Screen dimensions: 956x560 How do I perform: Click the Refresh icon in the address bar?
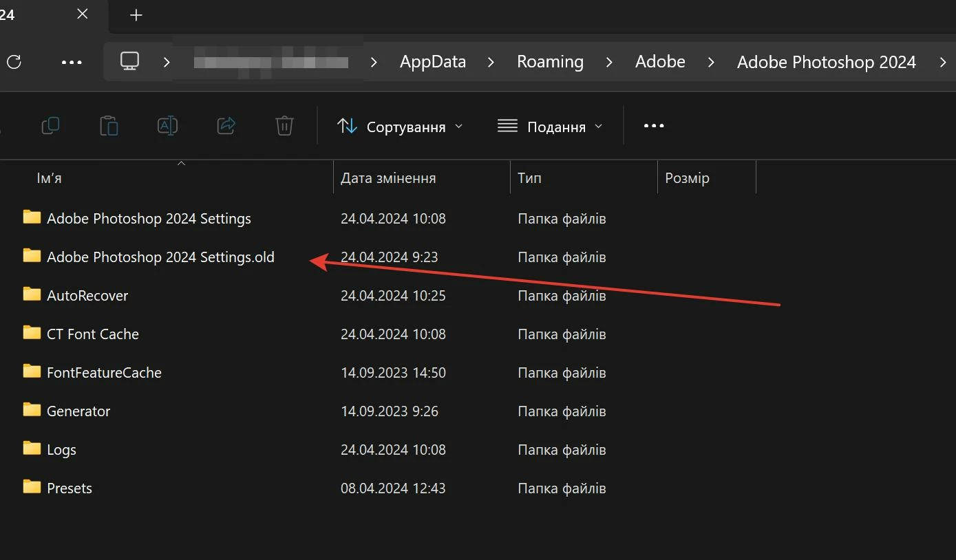pos(14,62)
